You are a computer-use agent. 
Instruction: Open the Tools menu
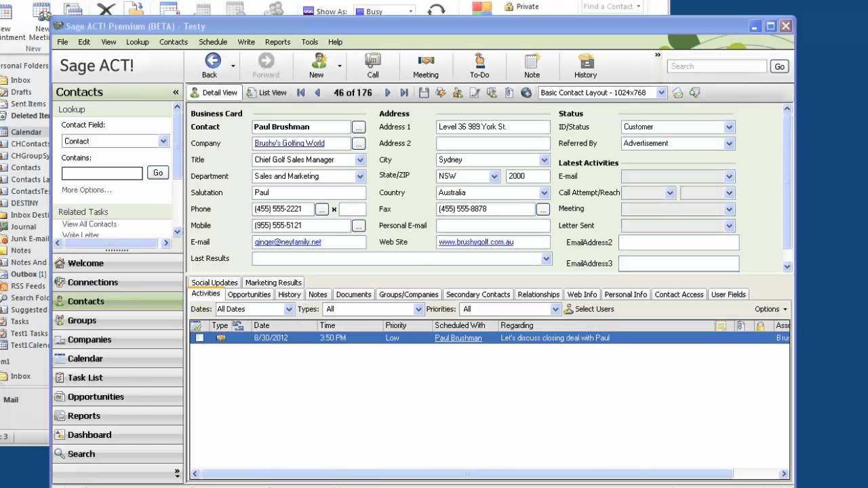coord(310,42)
